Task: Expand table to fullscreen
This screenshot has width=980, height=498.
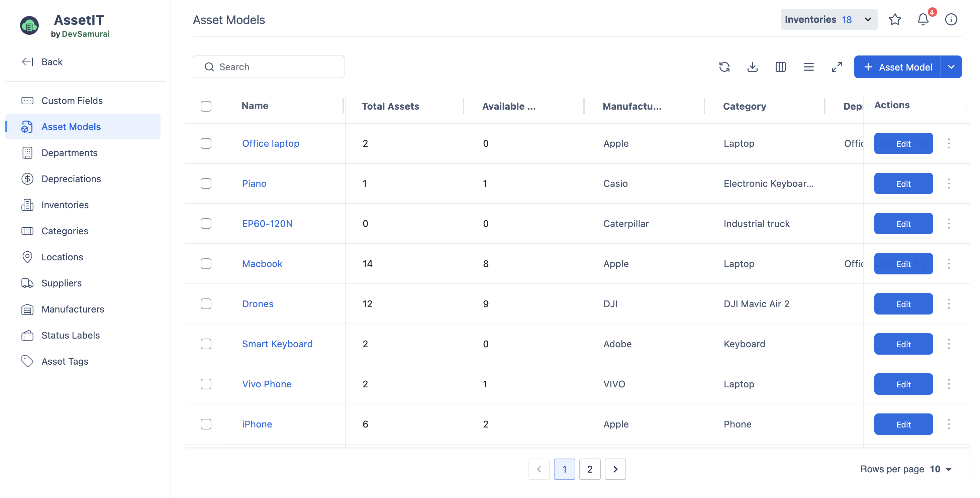Action: point(837,67)
